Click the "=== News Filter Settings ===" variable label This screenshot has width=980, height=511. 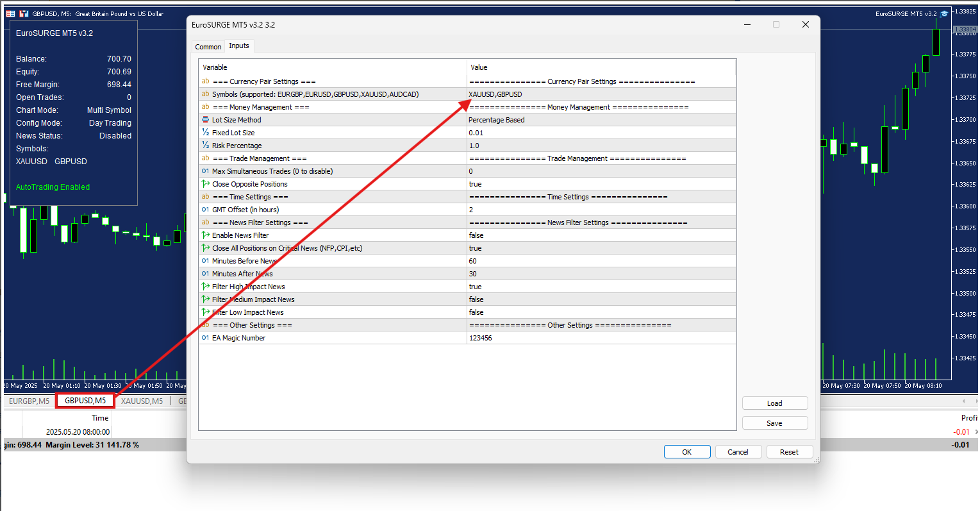pos(260,222)
